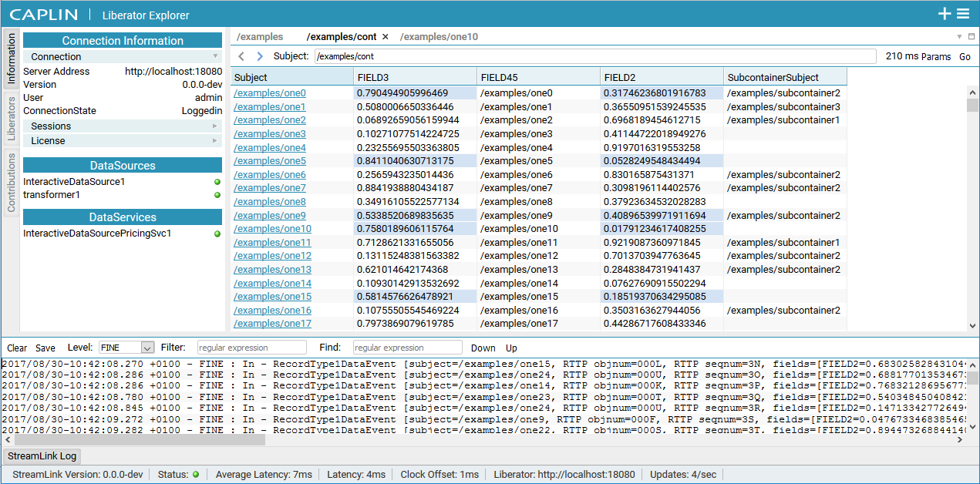Click the plus icon in the header
980x484 pixels.
[x=945, y=14]
